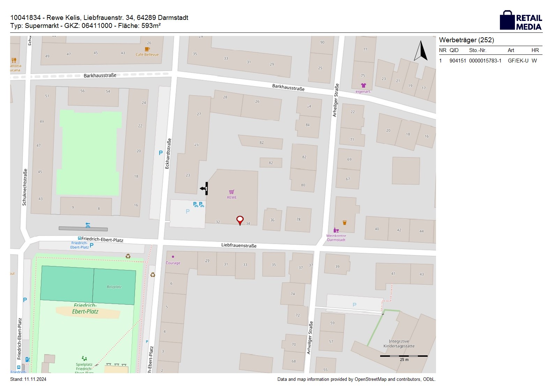Click the 25 m scale bar
554x392 pixels.
coord(404,356)
